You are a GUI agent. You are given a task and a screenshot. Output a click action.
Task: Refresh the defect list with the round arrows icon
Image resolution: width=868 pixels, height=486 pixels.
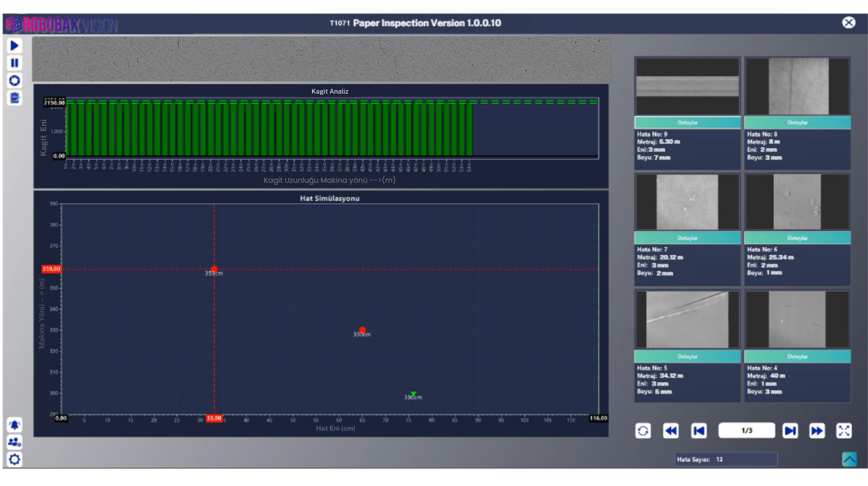coord(643,431)
